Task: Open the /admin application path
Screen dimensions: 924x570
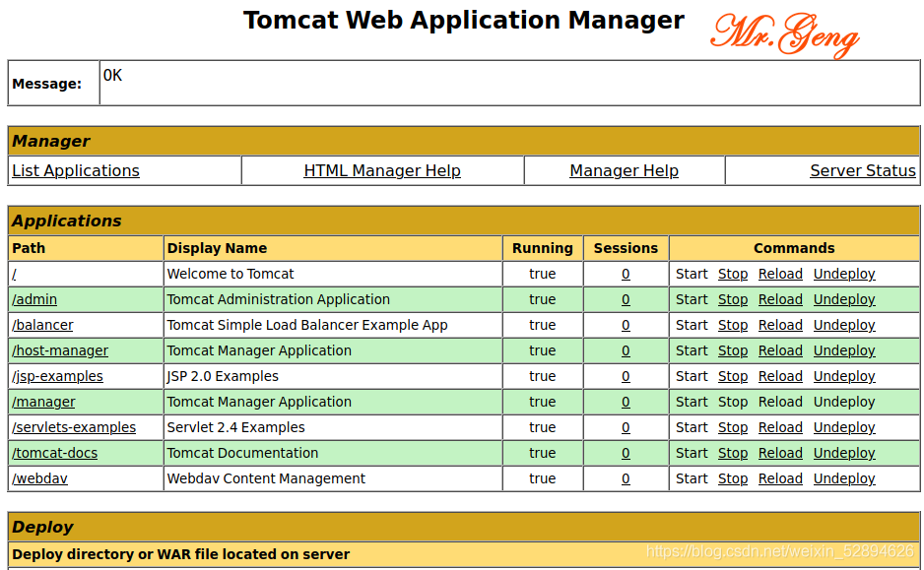Action: pyautogui.click(x=34, y=299)
